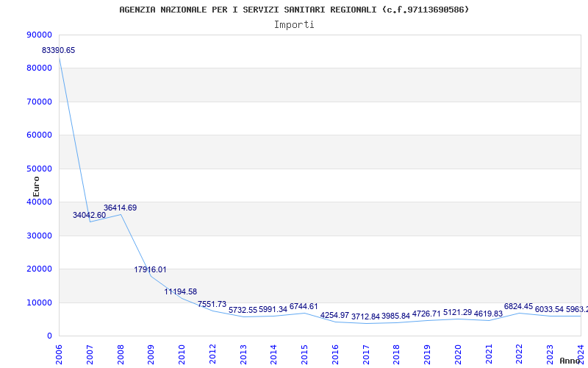This screenshot has height=368, width=588.
Task: Select the 83390.65 data label
Action: (59, 50)
